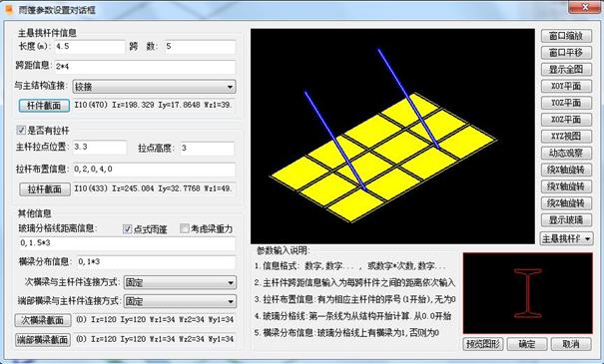Click the 窗口平移 view button
Image resolution: width=604 pixels, height=364 pixels.
pos(566,52)
